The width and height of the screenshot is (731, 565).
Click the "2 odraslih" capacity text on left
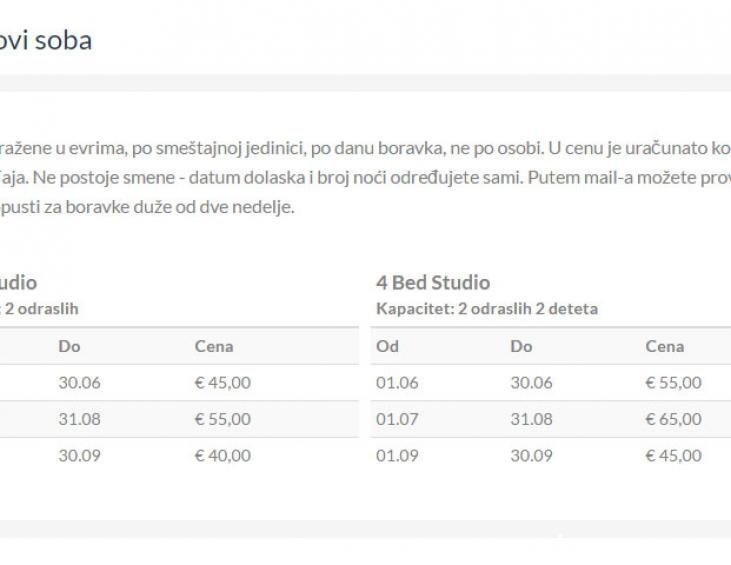[x=41, y=309]
